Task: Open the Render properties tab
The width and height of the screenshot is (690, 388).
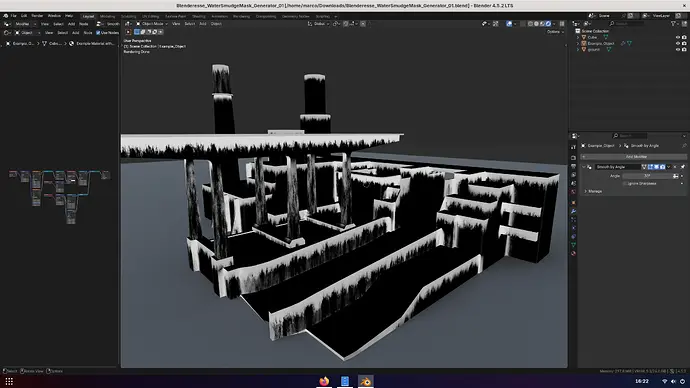Action: click(573, 157)
